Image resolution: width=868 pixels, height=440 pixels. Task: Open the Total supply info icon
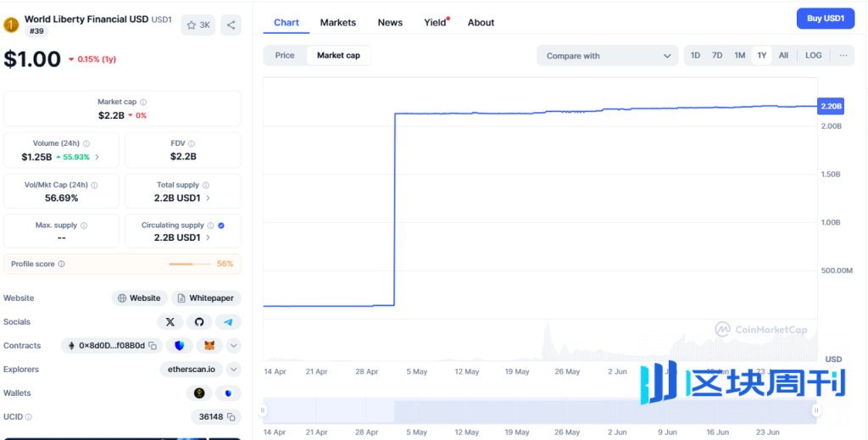[206, 186]
